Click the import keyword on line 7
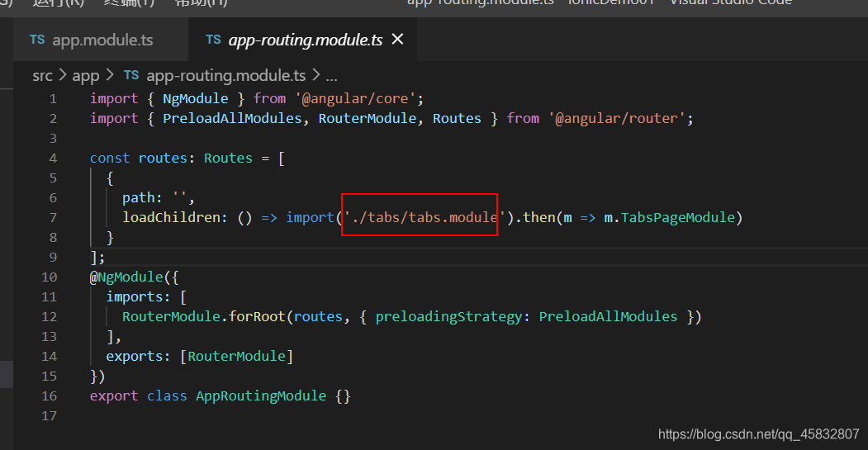This screenshot has height=450, width=868. pos(310,217)
